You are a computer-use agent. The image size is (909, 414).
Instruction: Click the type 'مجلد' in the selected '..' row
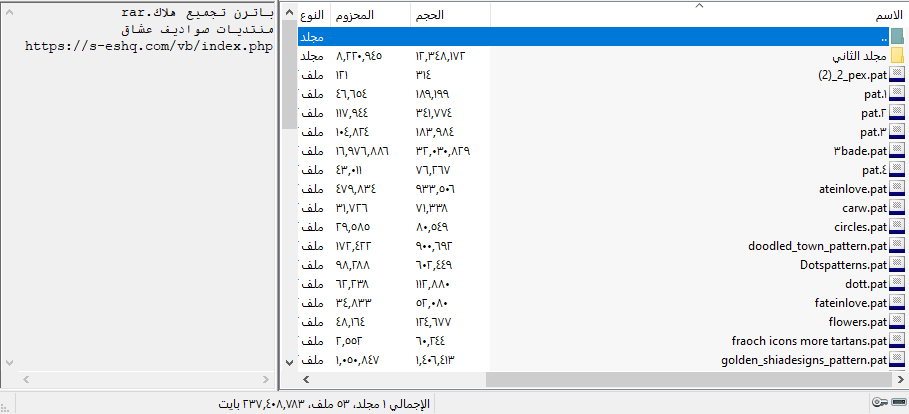coord(312,37)
